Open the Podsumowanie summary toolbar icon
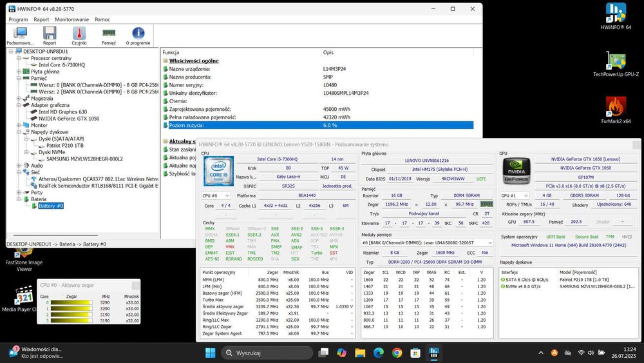This screenshot has height=363, width=644. pos(20,35)
